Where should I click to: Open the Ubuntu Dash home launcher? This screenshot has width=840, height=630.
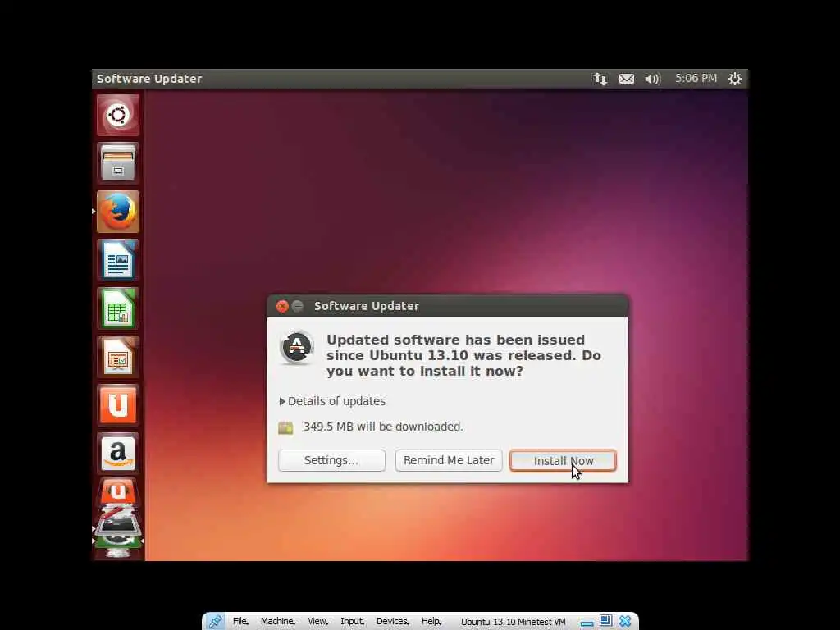(x=118, y=115)
